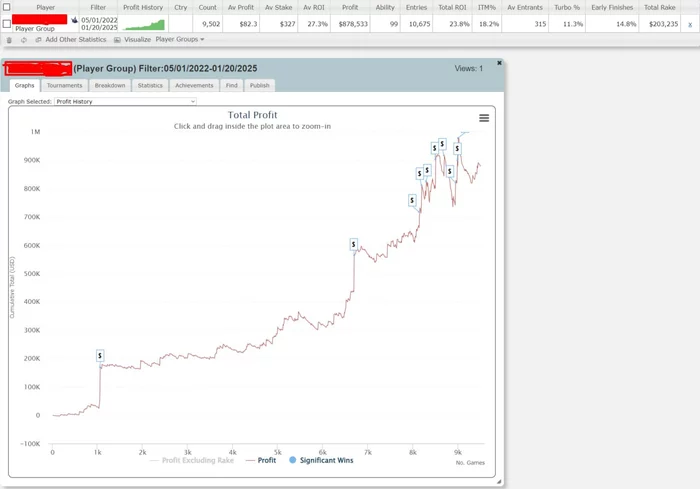Click the 9,502 count value
The image size is (700, 489).
211,24
